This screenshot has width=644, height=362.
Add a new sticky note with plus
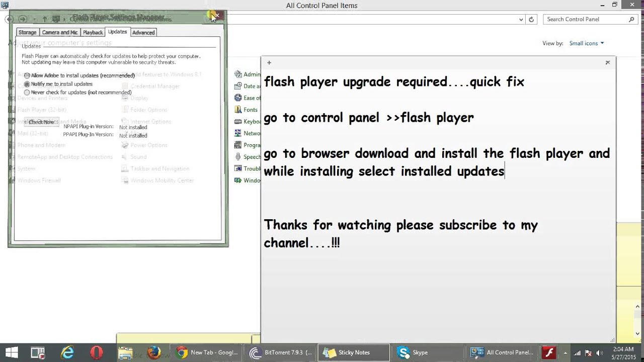269,63
